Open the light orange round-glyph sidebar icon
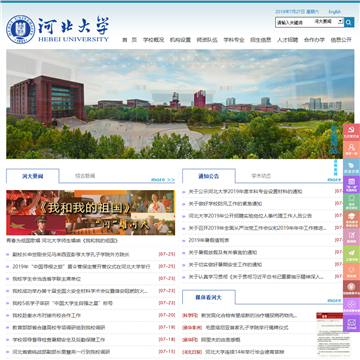Image resolution: width=360 pixels, height=360 pixels. tap(351, 271)
